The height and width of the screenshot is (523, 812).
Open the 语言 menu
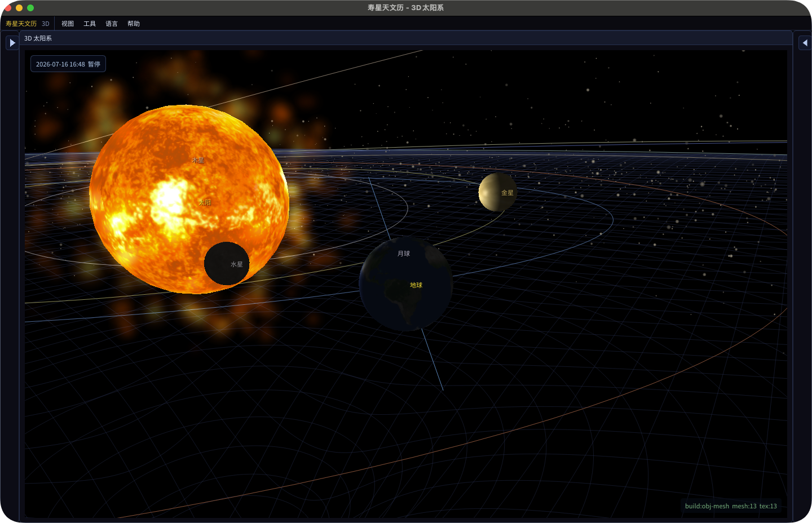[112, 24]
